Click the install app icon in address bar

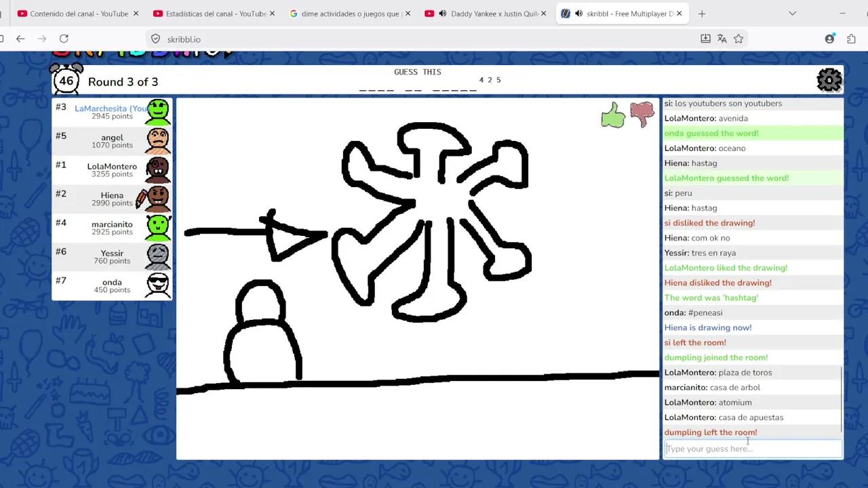tap(705, 39)
